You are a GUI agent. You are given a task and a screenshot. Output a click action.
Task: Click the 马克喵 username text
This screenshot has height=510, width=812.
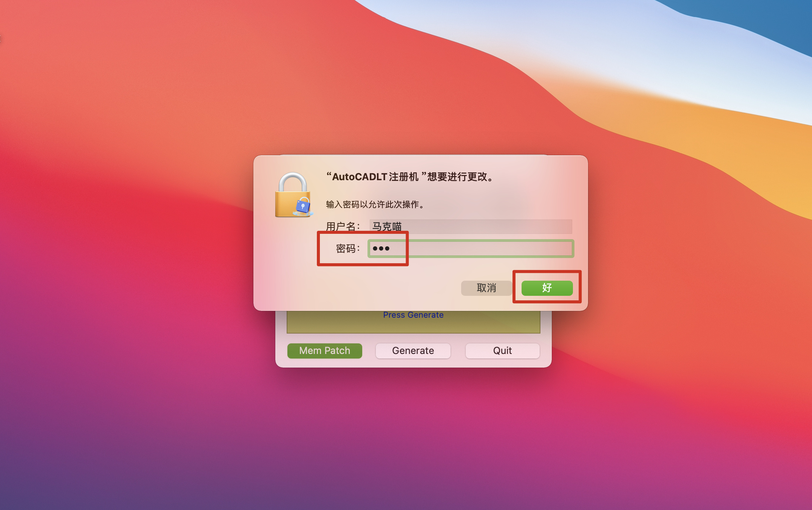coord(387,227)
